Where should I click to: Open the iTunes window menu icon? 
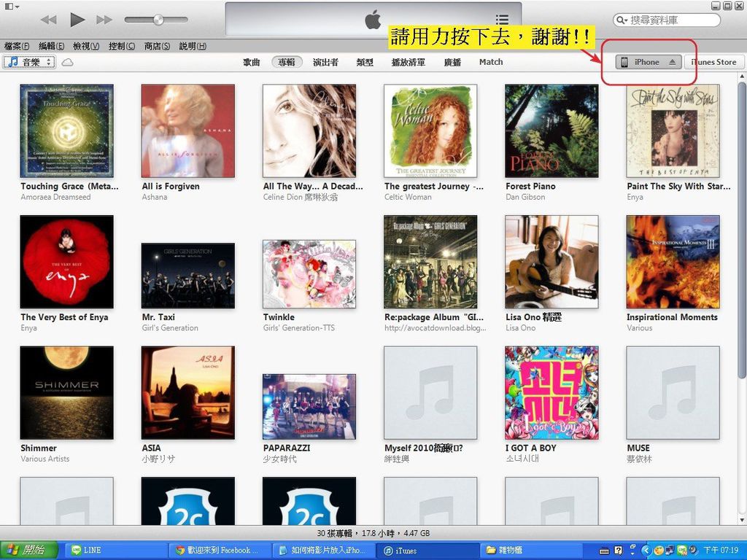click(12, 6)
